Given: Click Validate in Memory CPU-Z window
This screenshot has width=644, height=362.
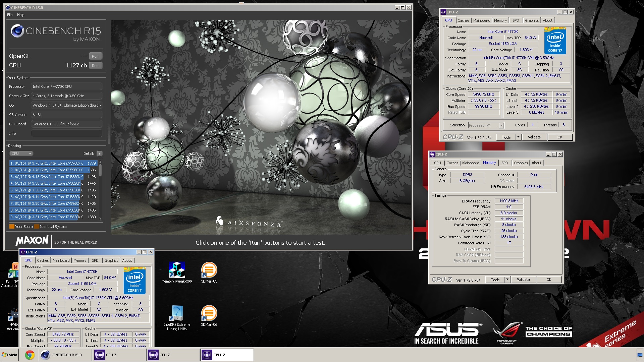Looking at the screenshot, I should pos(523,280).
